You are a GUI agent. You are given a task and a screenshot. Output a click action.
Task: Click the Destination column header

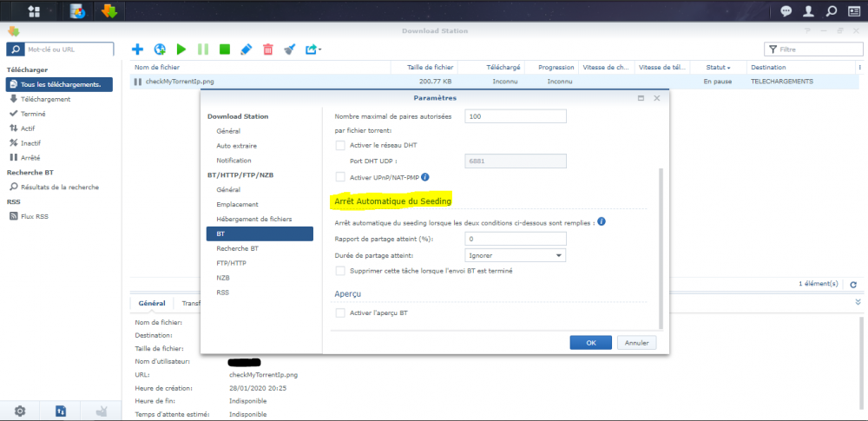(801, 67)
